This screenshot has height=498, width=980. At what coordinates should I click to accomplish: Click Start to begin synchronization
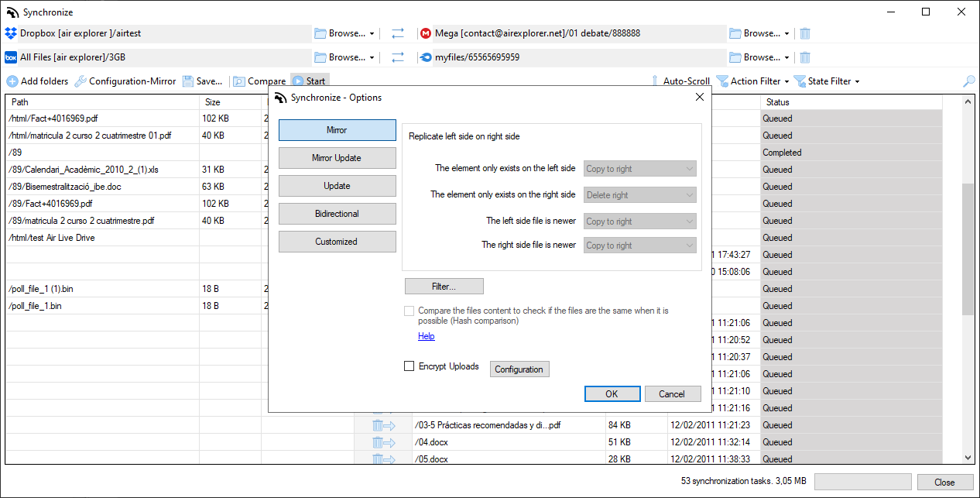[x=310, y=81]
